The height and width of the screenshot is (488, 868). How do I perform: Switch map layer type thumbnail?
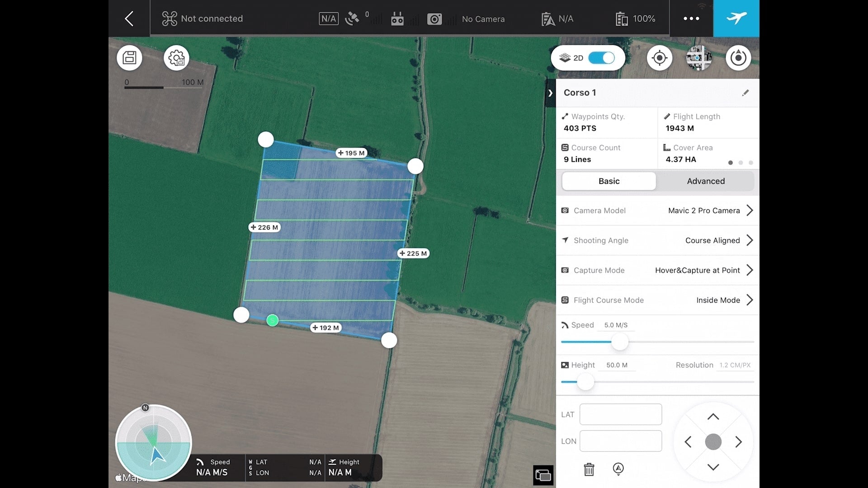pyautogui.click(x=699, y=58)
